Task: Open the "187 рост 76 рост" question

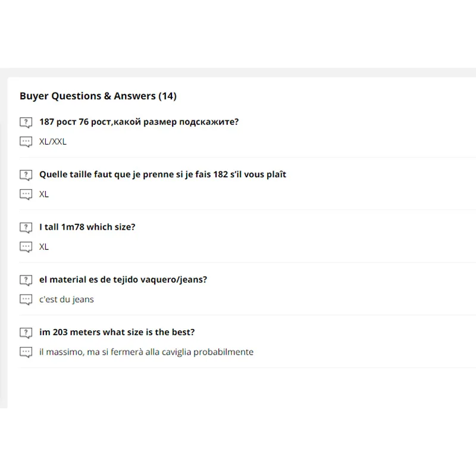Action: (x=139, y=122)
